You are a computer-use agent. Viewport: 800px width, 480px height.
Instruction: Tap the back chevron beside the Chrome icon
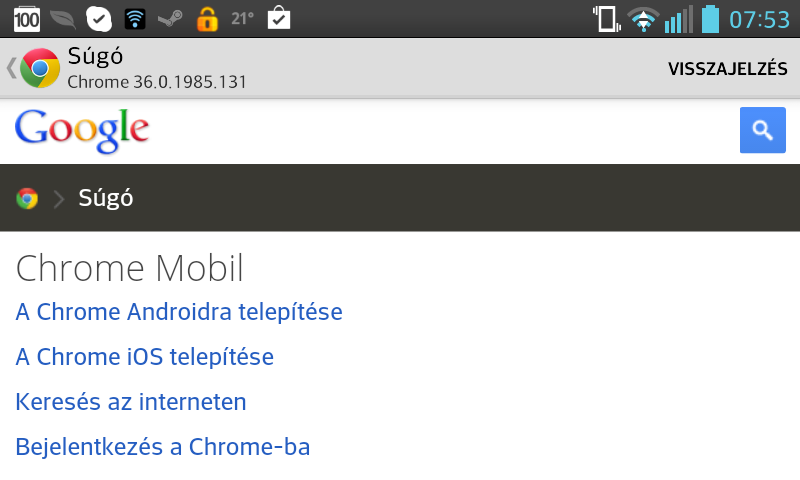click(11, 68)
